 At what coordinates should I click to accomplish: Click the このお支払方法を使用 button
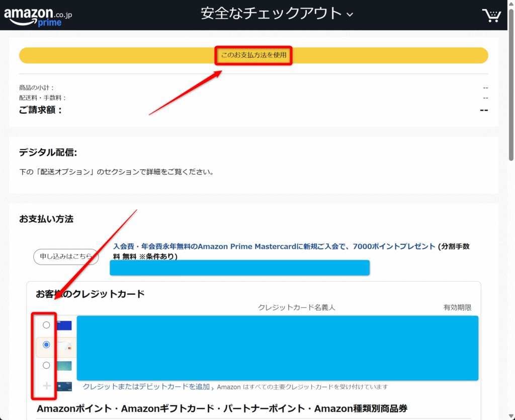253,55
